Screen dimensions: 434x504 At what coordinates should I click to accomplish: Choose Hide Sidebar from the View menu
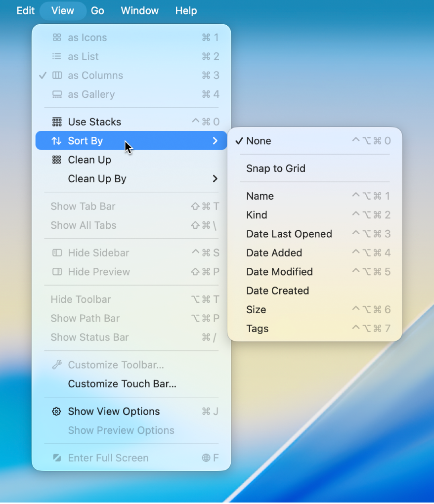(131, 253)
